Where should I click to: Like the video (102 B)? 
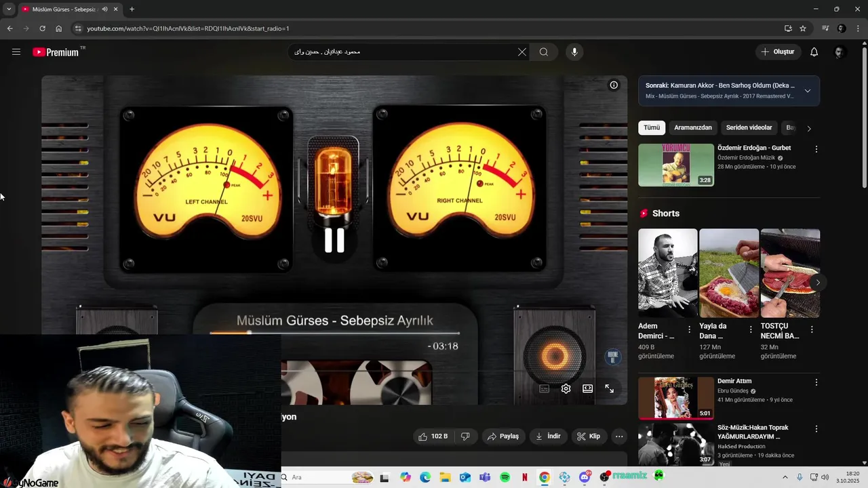[433, 436]
